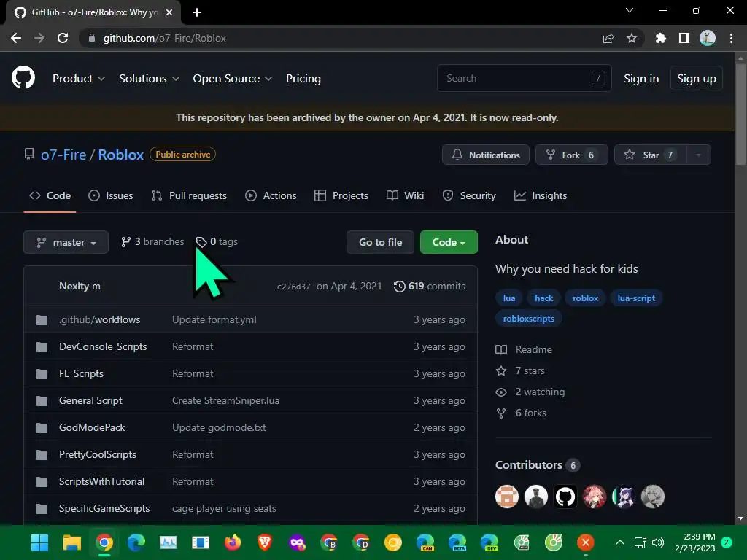Open the browser extensions puzzle icon
This screenshot has height=560, width=747.
click(660, 38)
